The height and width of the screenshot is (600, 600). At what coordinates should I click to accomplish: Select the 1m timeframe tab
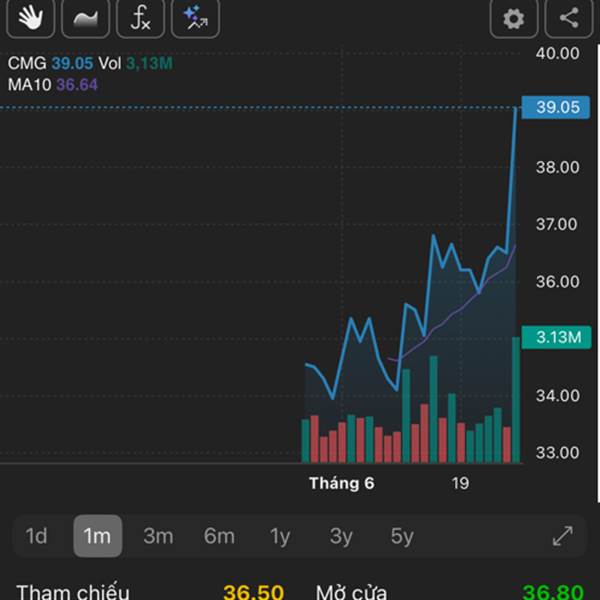point(98,536)
